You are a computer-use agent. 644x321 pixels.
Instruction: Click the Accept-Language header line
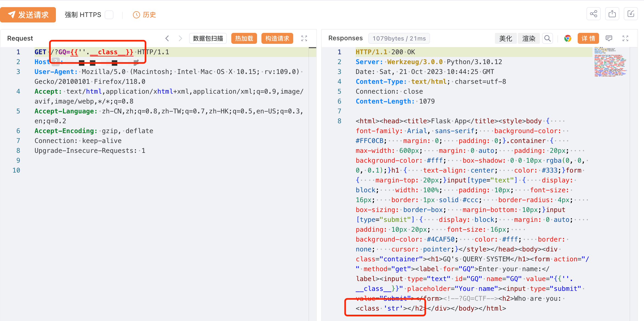coord(169,116)
